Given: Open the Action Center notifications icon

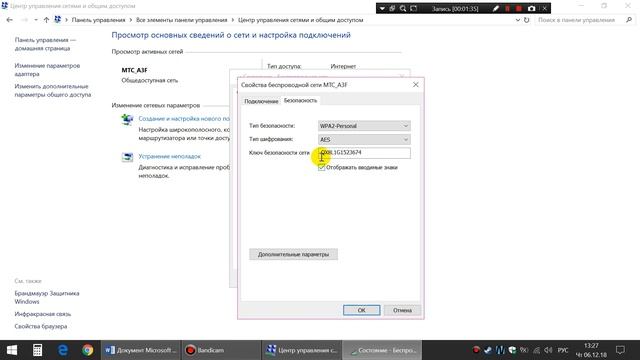Looking at the screenshot, I should (620, 350).
